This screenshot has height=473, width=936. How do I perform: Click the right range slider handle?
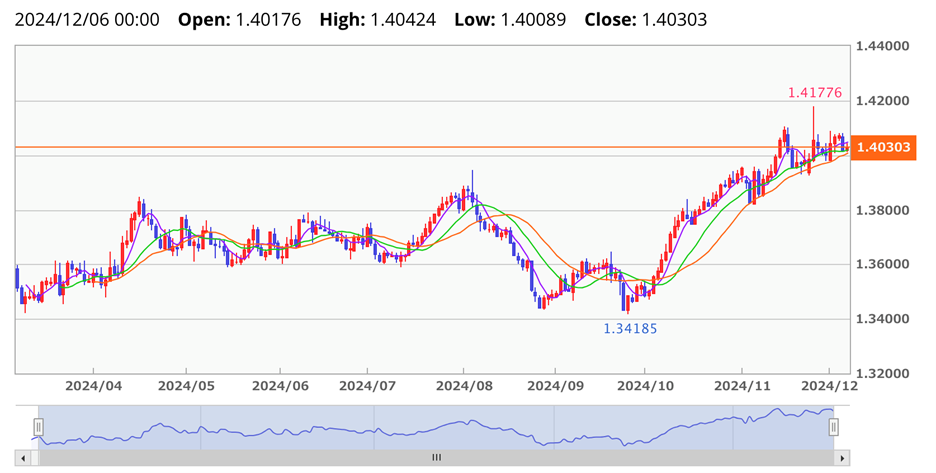(833, 427)
